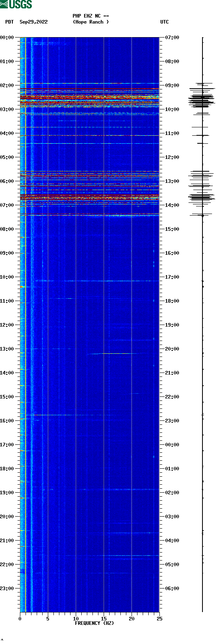
Task: Click the 22:00 PDT time label on left axis
Action: point(7,565)
